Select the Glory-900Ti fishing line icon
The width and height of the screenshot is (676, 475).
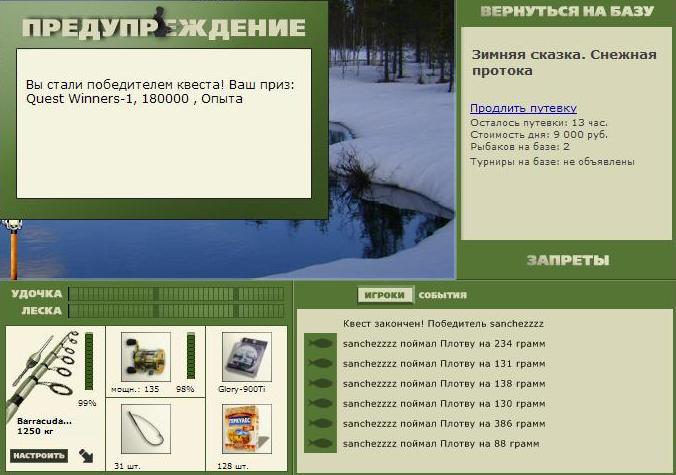(x=247, y=356)
